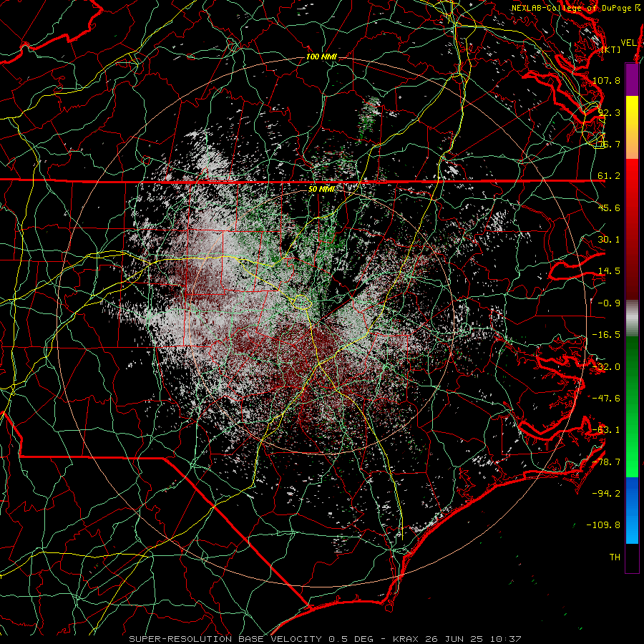The width and height of the screenshot is (644, 644).
Task: Click the -32.0 scale value
Action: tap(606, 367)
